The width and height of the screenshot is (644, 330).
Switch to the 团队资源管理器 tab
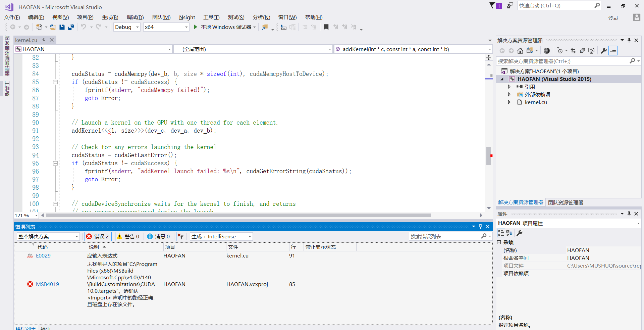566,202
